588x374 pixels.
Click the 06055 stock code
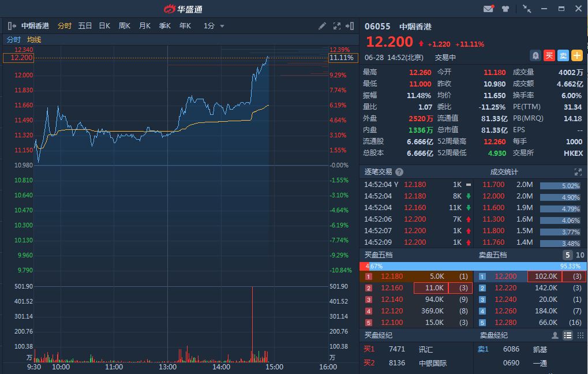pyautogui.click(x=377, y=27)
